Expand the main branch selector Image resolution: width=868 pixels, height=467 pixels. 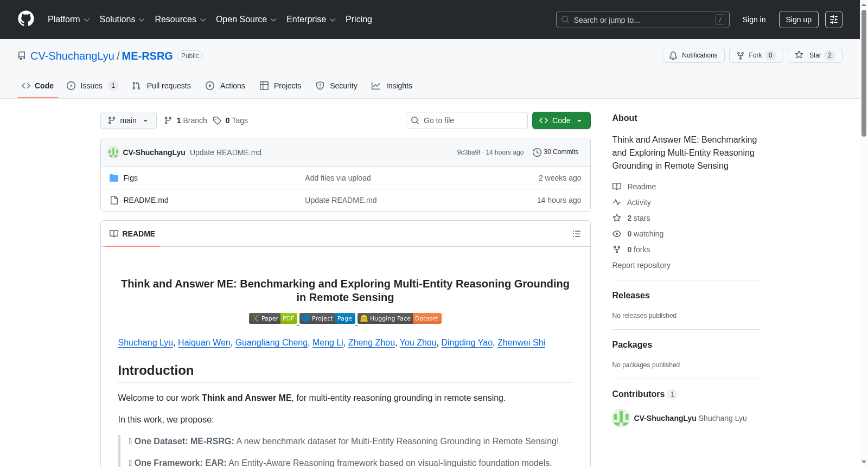[128, 120]
